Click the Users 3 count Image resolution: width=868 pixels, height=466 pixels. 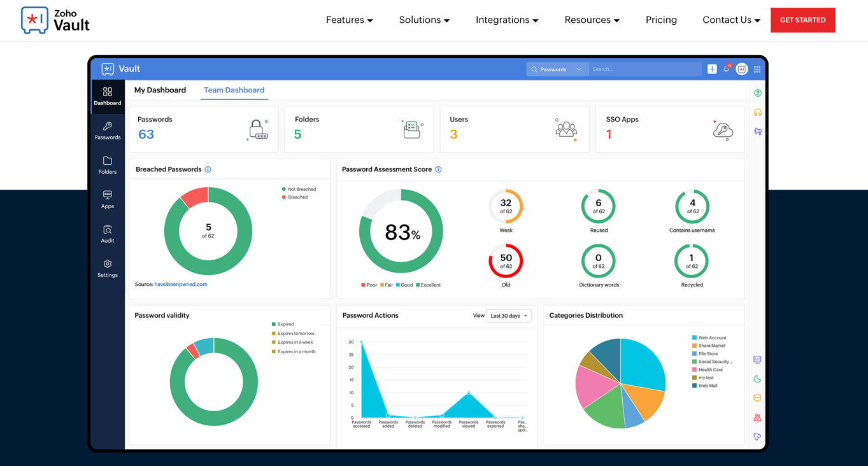[x=453, y=134]
